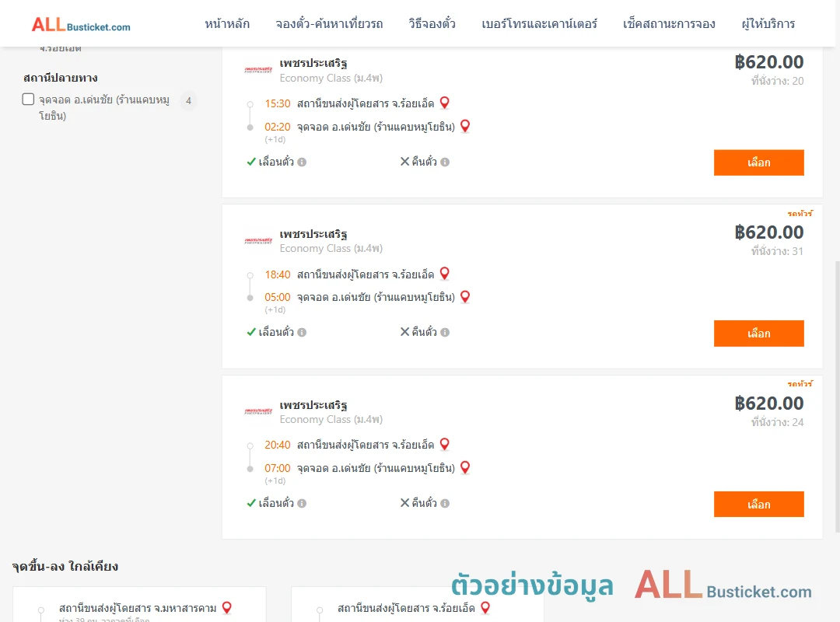Click 'สถานีขนส่งผู้โดยสาร จ.มหาสารคาม' nearby station
This screenshot has height=622, width=840.
138,608
